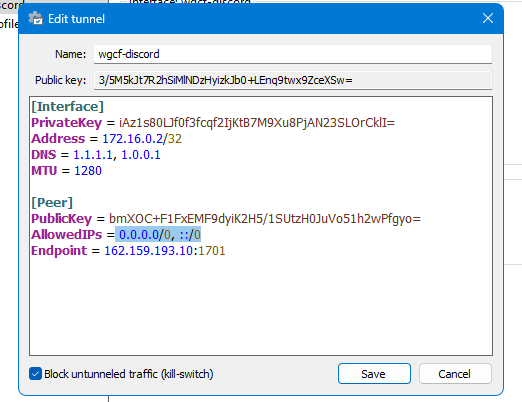Click the Endpoint port 1701

(x=212, y=251)
